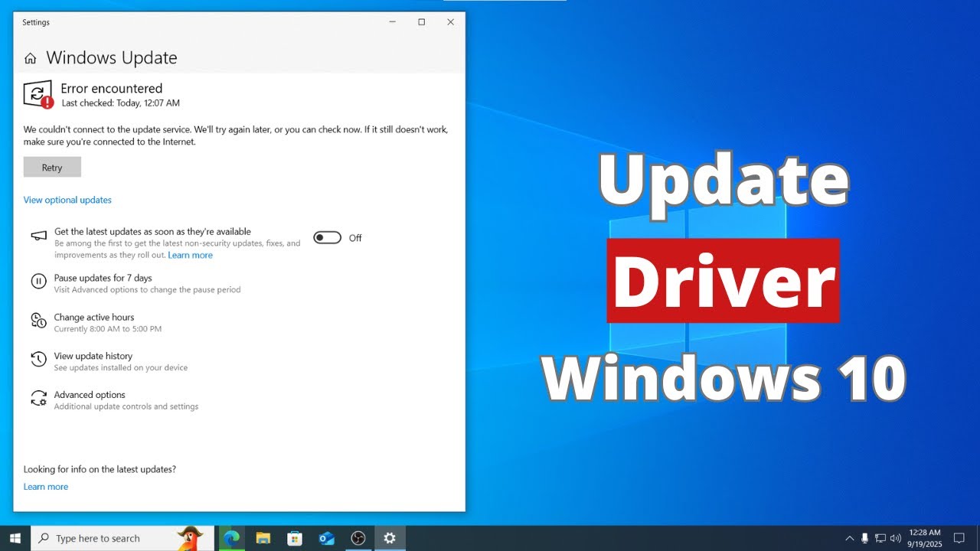Click 'Last checked: Today, 12:07 AM' text
This screenshot has height=551, width=980.
(121, 103)
